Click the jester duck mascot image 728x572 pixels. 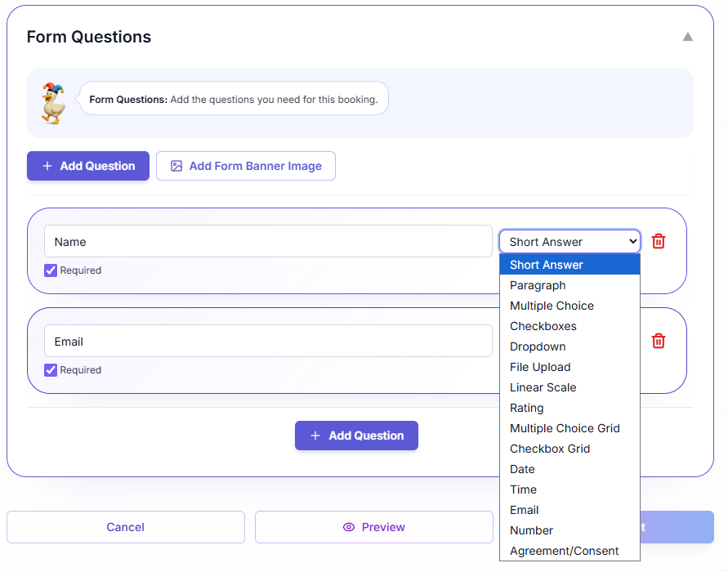point(53,103)
